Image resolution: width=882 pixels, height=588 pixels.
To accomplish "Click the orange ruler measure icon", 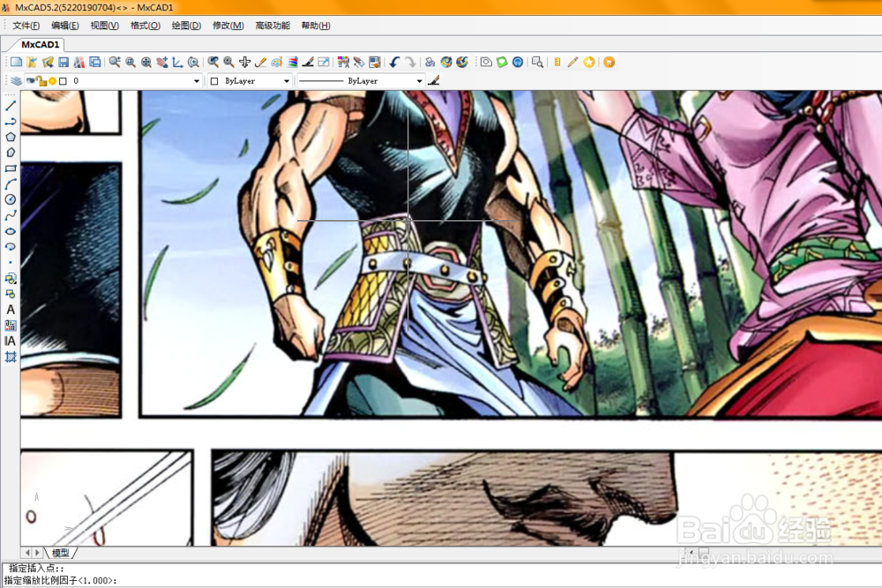I will [x=557, y=63].
